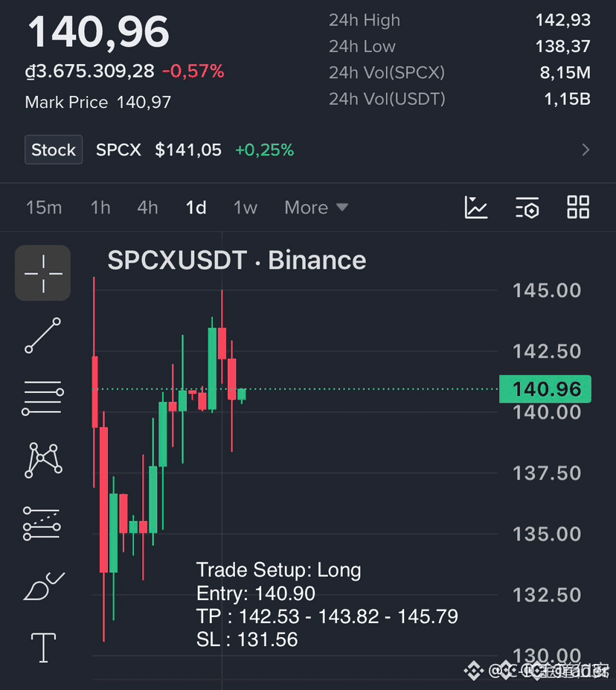Select the 4h timeframe
Image resolution: width=616 pixels, height=690 pixels.
147,208
